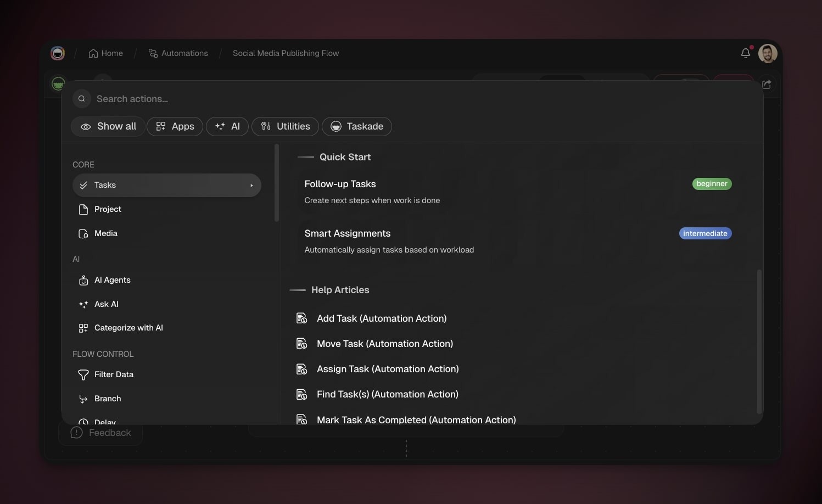This screenshot has height=504, width=822.
Task: Expand the Branch flow control item
Action: [x=108, y=399]
